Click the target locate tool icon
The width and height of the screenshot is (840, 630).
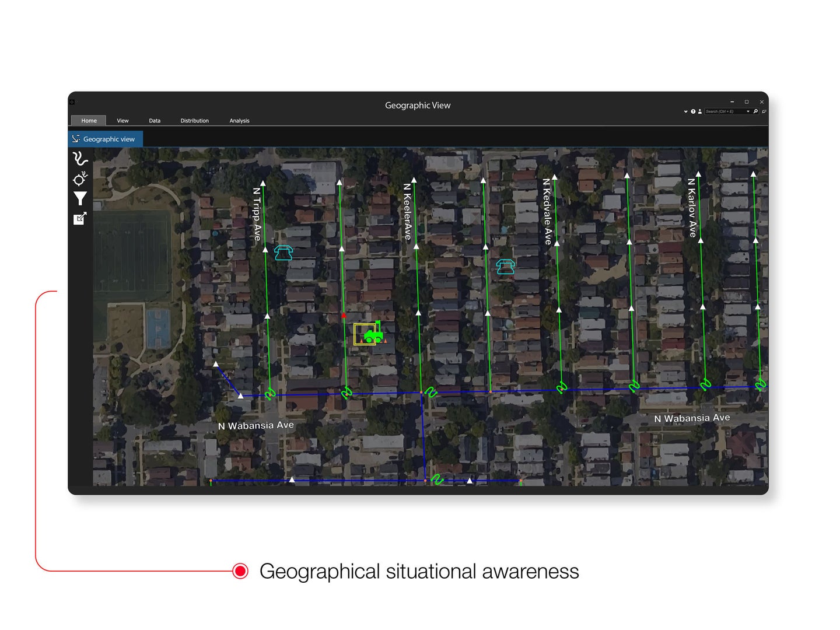pos(80,179)
